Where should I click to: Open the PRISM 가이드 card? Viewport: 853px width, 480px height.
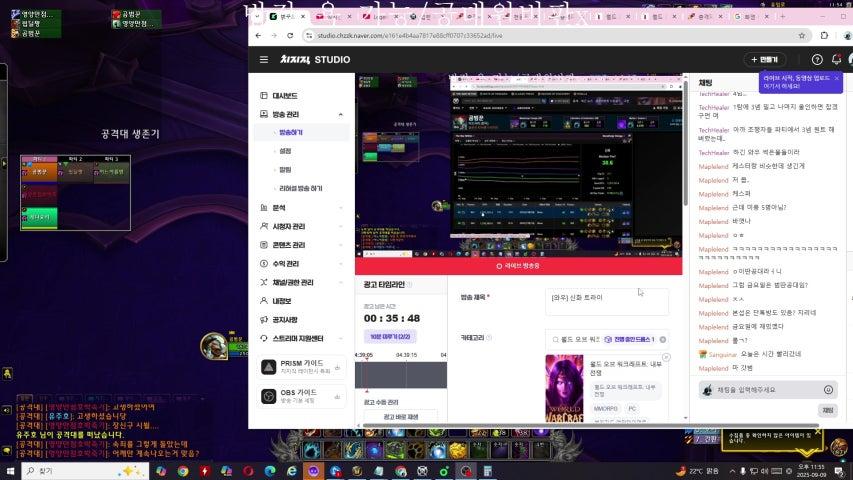[301, 367]
